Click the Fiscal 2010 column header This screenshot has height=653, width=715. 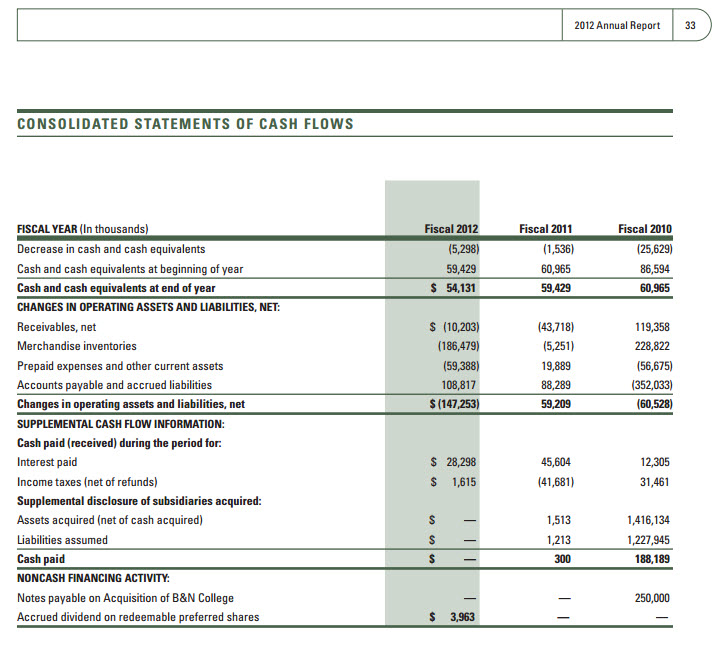coord(644,229)
